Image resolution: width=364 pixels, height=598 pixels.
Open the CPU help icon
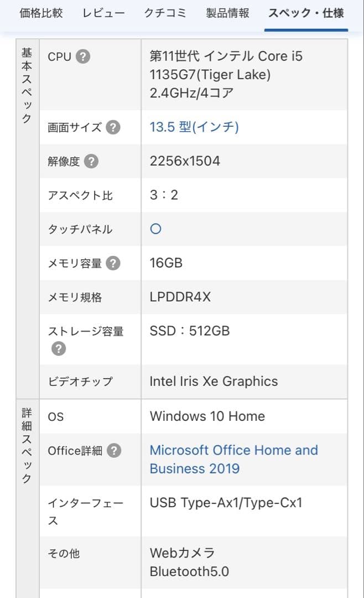pyautogui.click(x=83, y=56)
